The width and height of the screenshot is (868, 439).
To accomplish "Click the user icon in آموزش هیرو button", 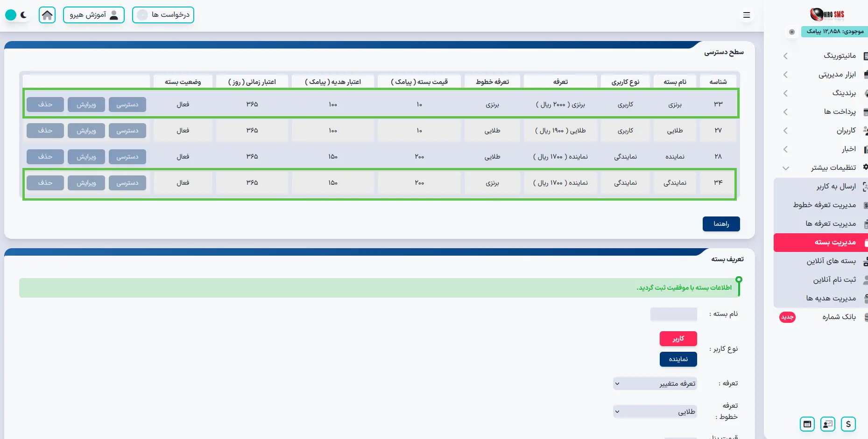I will (113, 15).
